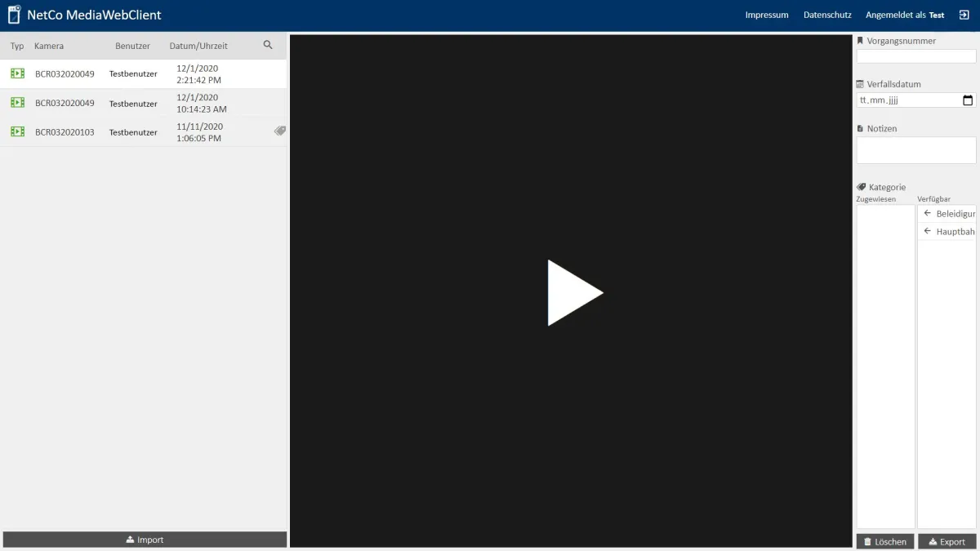
Task: Click inside the Vorgangsnummer input field
Action: pyautogui.click(x=915, y=56)
